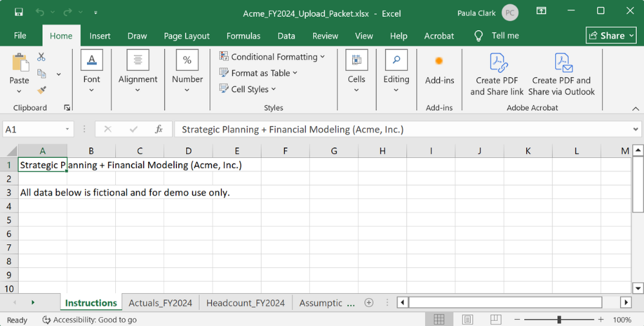Switch to Page Break Preview icon
Viewport: 644px width, 326px height.
coord(496,320)
